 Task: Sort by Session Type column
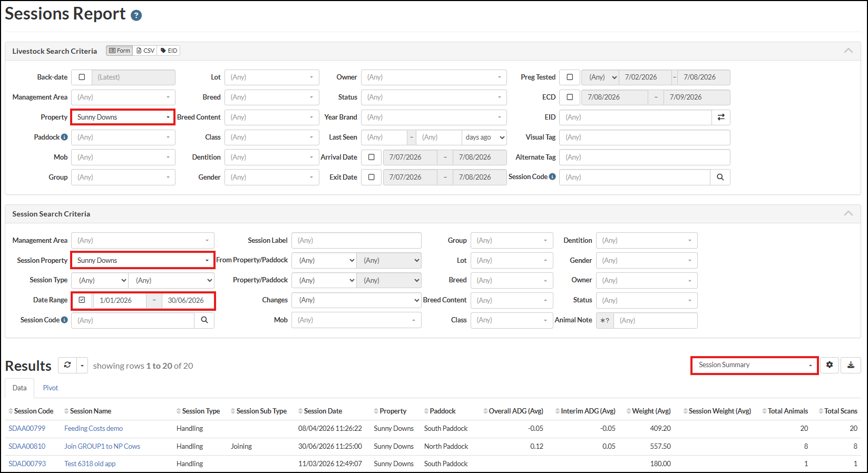[198, 411]
